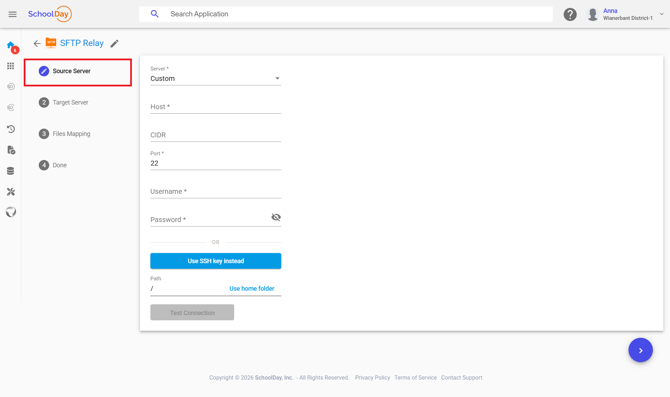Image resolution: width=670 pixels, height=397 pixels.
Task: Select the Target Server step
Action: (x=64, y=103)
